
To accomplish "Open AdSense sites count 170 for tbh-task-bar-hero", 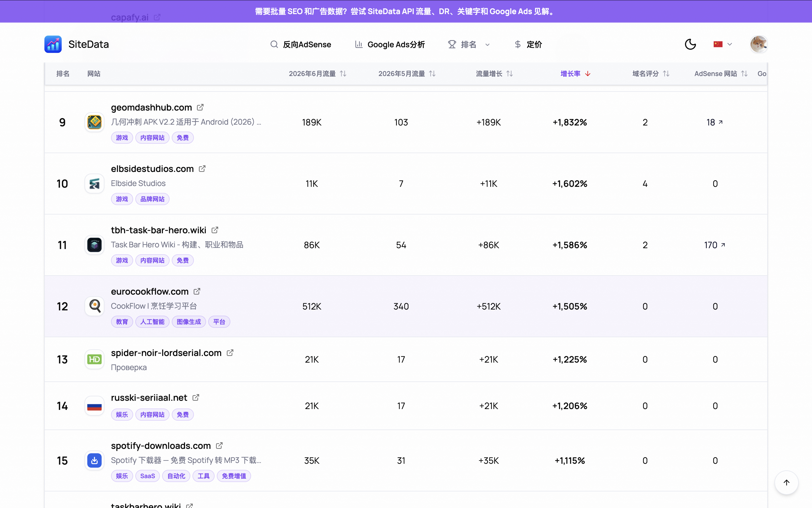I will [x=715, y=245].
